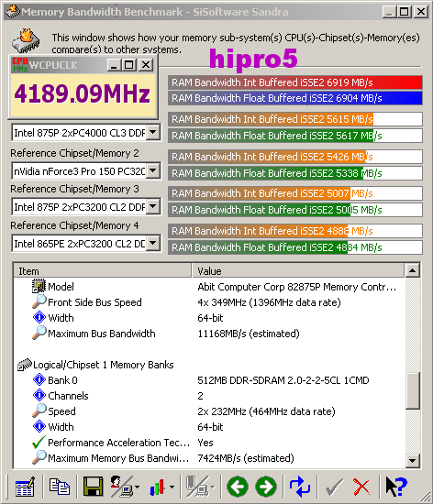Click the user and computer toolbar icon

coord(122,487)
